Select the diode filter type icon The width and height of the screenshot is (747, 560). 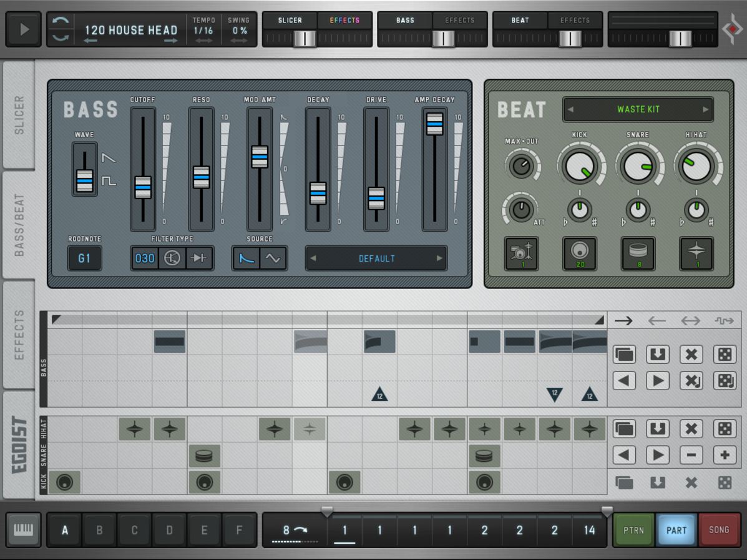[199, 258]
